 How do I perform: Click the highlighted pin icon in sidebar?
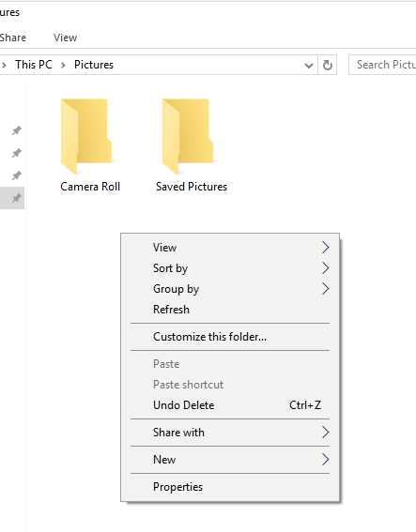coord(16,198)
